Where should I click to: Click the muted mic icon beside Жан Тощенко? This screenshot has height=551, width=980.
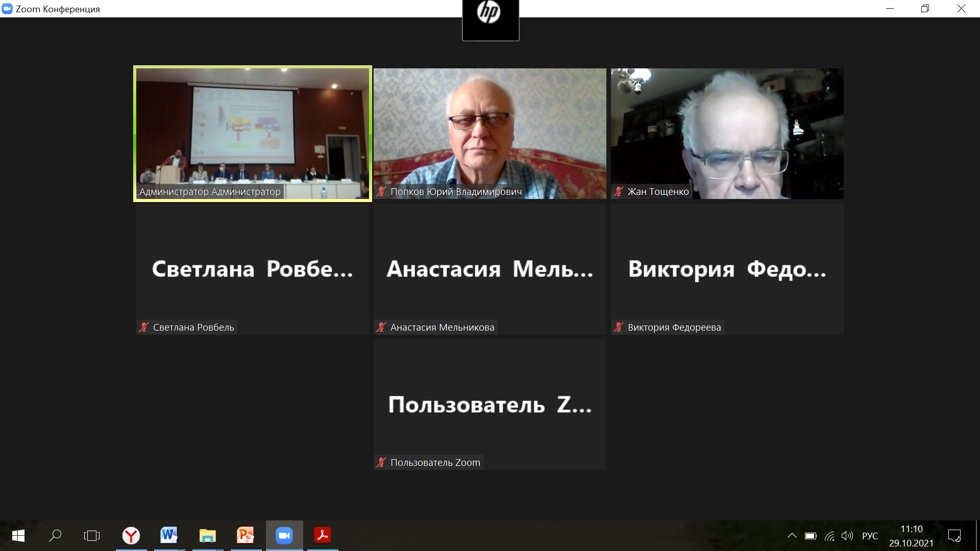(619, 192)
